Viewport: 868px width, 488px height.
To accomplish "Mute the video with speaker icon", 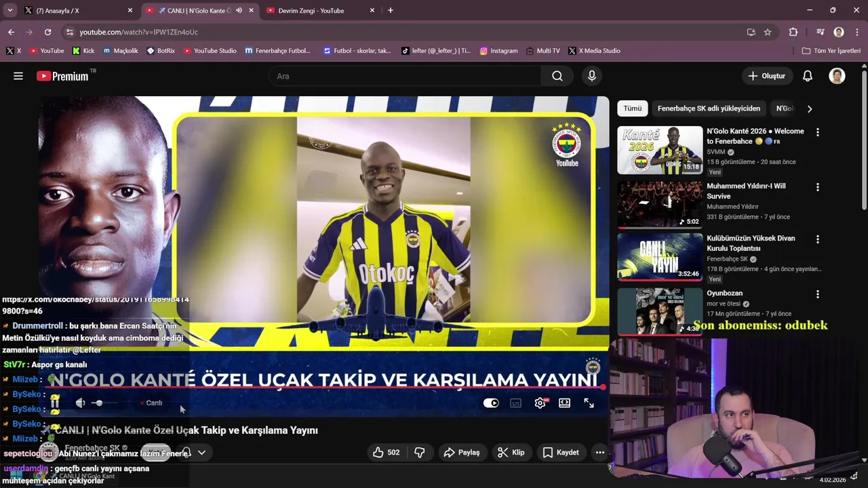I will (x=80, y=403).
